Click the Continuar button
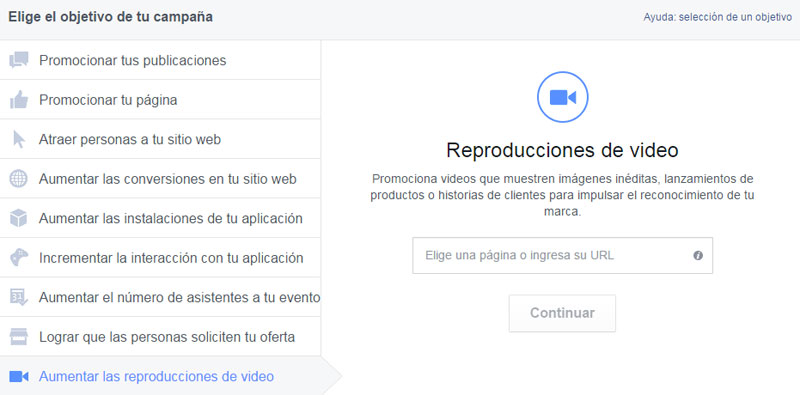 coord(562,313)
